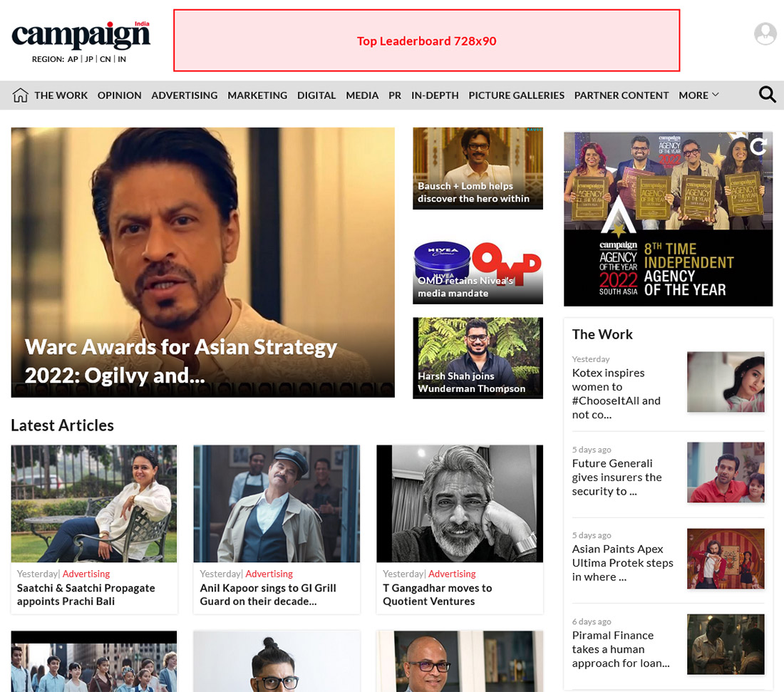The image size is (784, 692).
Task: Click the Advertising tag on Anil Kapoor article
Action: click(269, 574)
